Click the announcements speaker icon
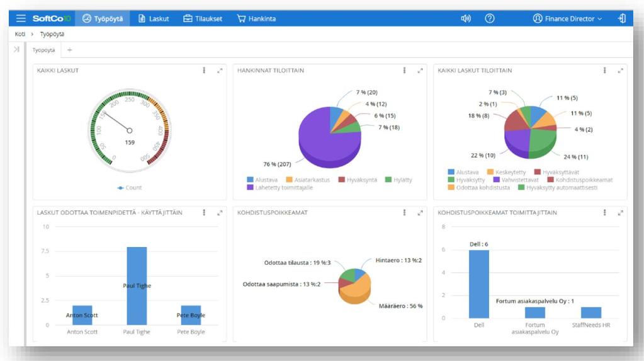Viewport: 644px width, 361px height. tap(466, 18)
